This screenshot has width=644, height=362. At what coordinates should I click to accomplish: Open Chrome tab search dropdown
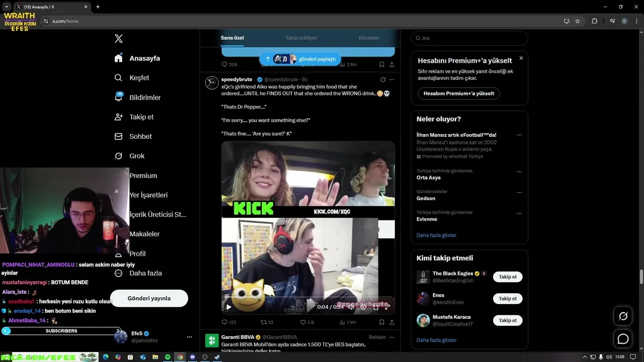[x=6, y=7]
